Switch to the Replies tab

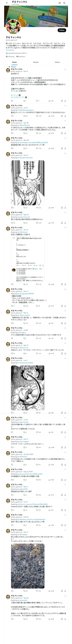36,62
